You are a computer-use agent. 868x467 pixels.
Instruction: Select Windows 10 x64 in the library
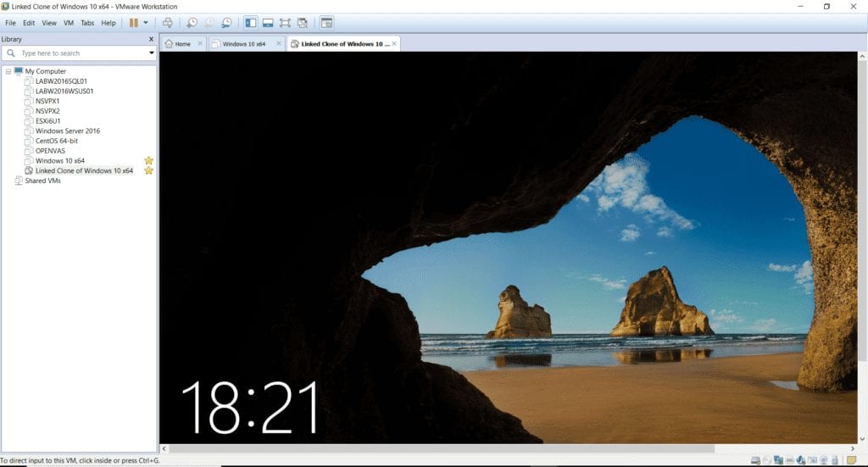[60, 161]
